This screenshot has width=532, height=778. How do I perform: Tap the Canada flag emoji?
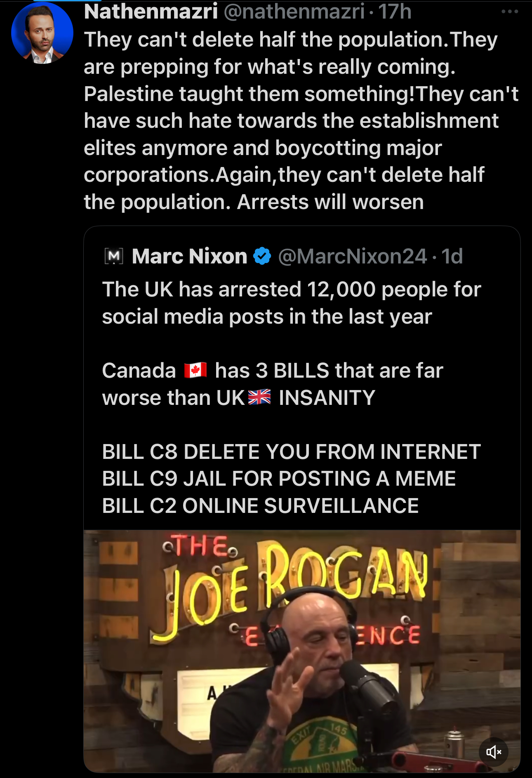(x=195, y=370)
